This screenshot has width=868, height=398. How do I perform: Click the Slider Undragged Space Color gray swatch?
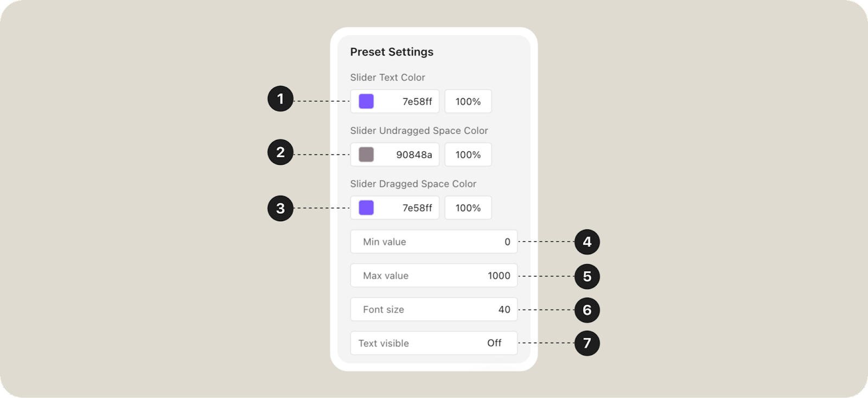(366, 155)
